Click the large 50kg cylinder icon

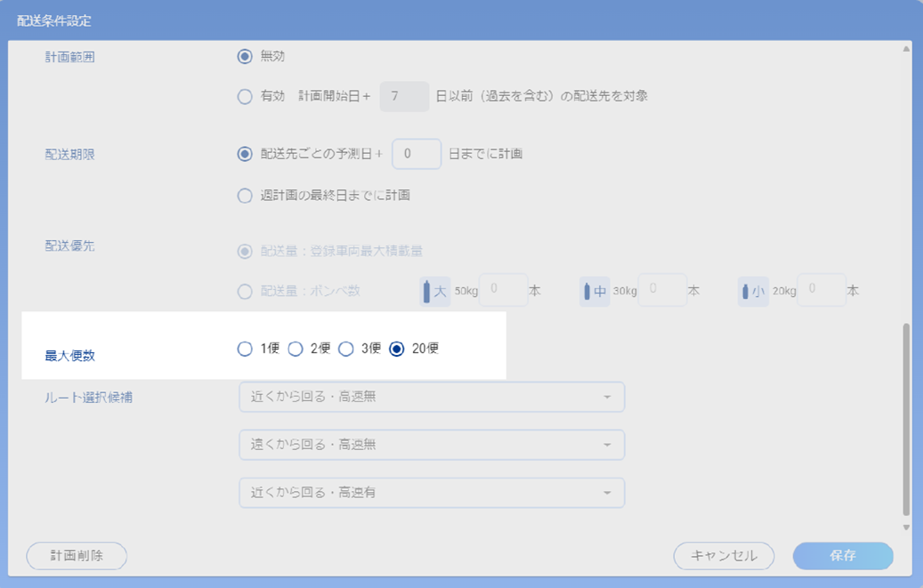coord(435,292)
